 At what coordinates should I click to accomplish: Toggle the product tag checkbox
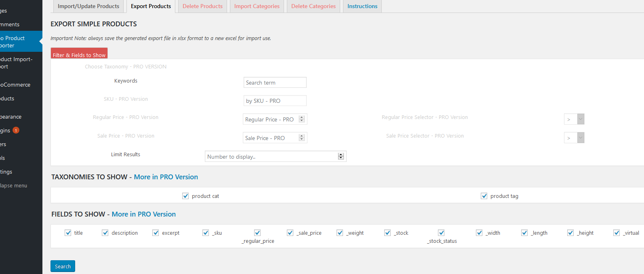coord(484,196)
